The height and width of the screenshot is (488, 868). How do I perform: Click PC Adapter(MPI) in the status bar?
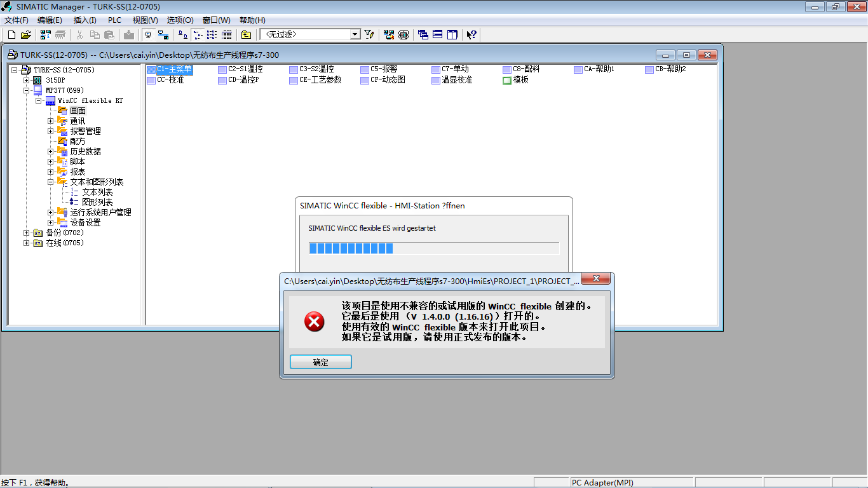tap(602, 483)
